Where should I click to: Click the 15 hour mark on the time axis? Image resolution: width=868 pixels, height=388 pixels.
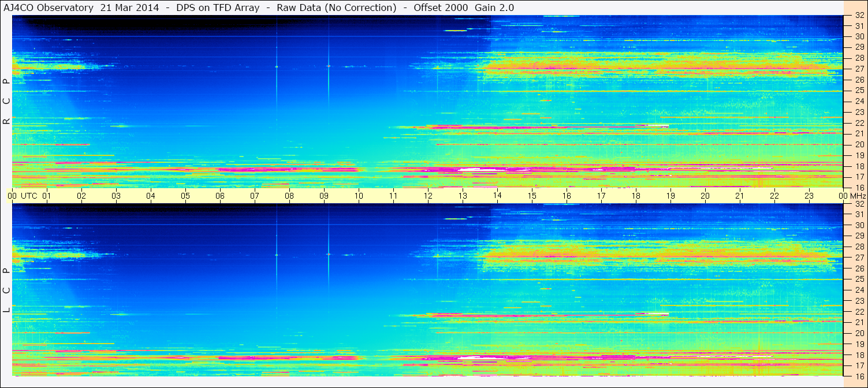point(532,196)
